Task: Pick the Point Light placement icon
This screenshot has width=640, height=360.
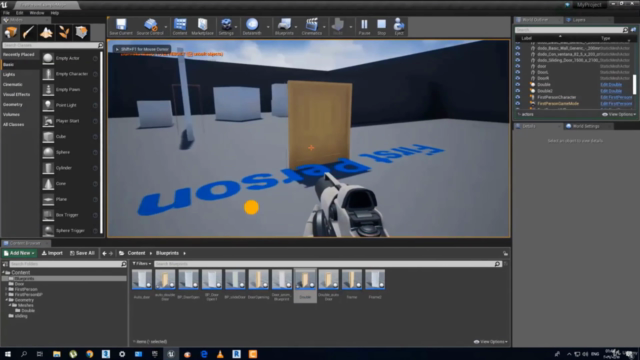Action: [48, 105]
